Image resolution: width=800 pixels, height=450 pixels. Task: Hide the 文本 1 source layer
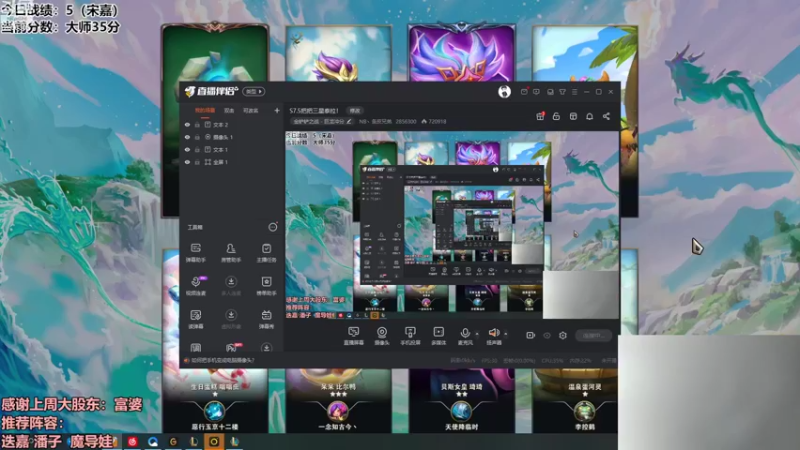point(187,149)
